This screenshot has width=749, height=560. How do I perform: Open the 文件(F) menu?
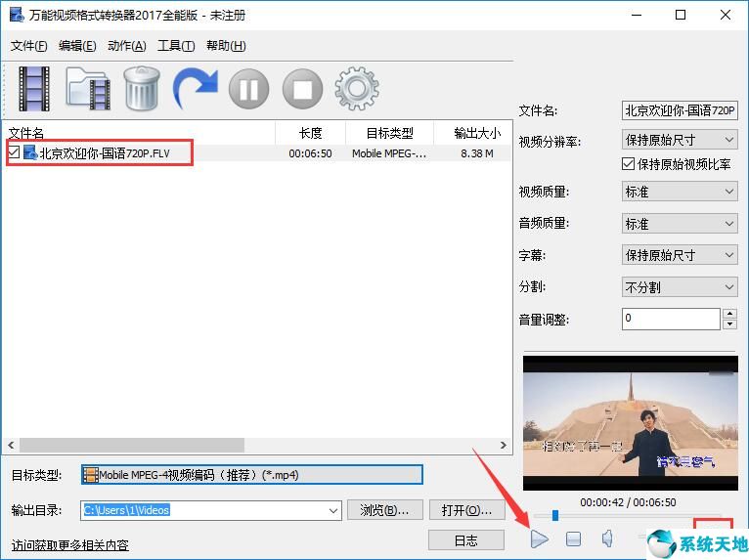coord(29,46)
